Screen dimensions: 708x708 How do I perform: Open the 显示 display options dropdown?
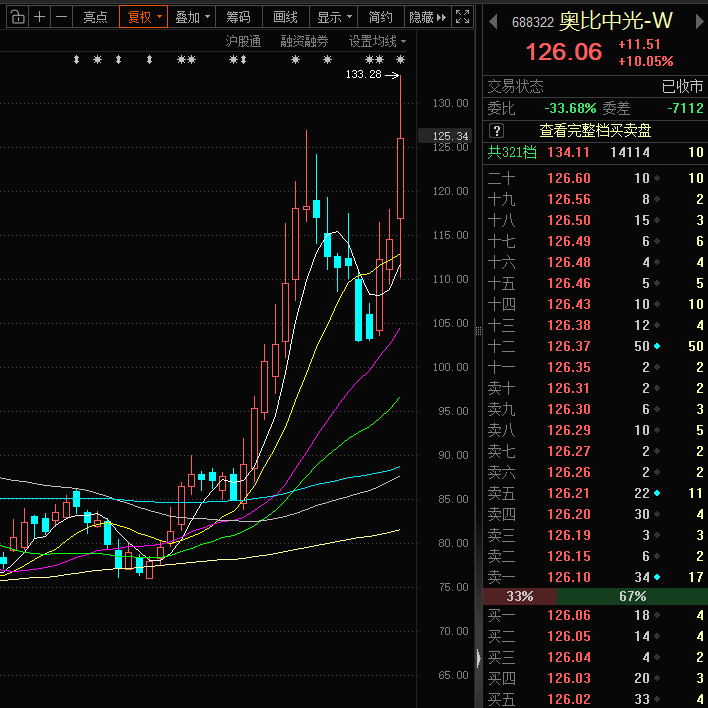coord(334,17)
